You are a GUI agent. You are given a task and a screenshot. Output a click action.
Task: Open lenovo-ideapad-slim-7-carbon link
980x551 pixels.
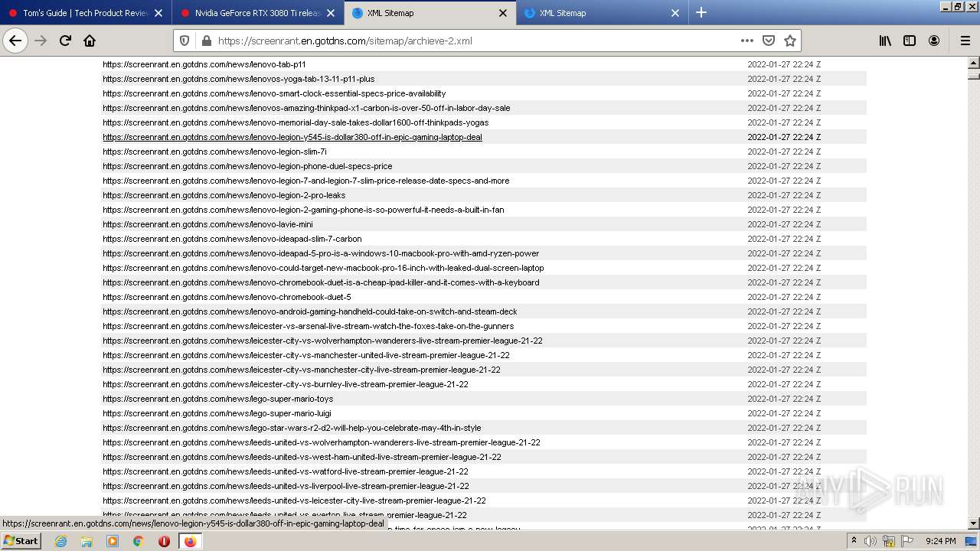tap(232, 239)
